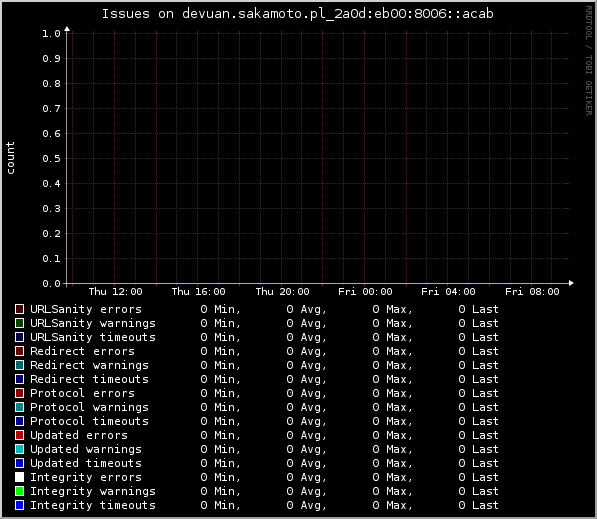Image resolution: width=597 pixels, height=519 pixels.
Task: Click the white Integrity errors swatch
Action: pos(19,477)
